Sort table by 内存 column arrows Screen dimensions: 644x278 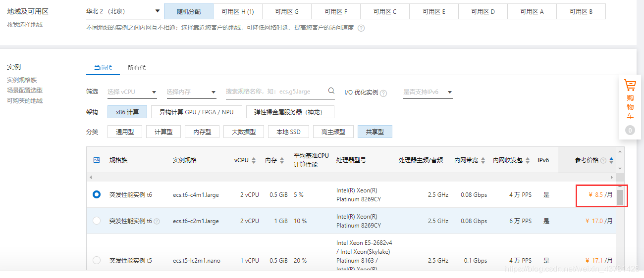282,160
